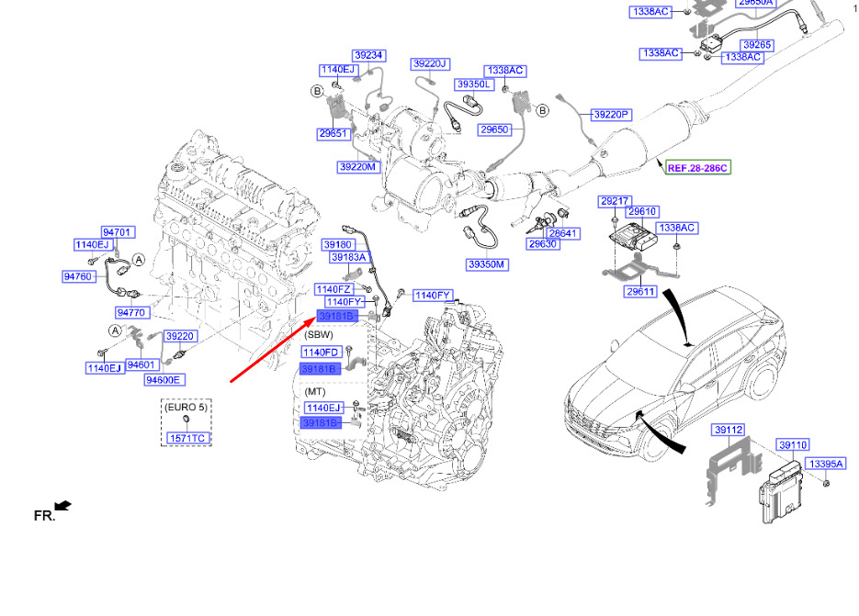Screen dimensions: 859x616
Task: Select 1140FD label under SBW
Action: coord(322,353)
